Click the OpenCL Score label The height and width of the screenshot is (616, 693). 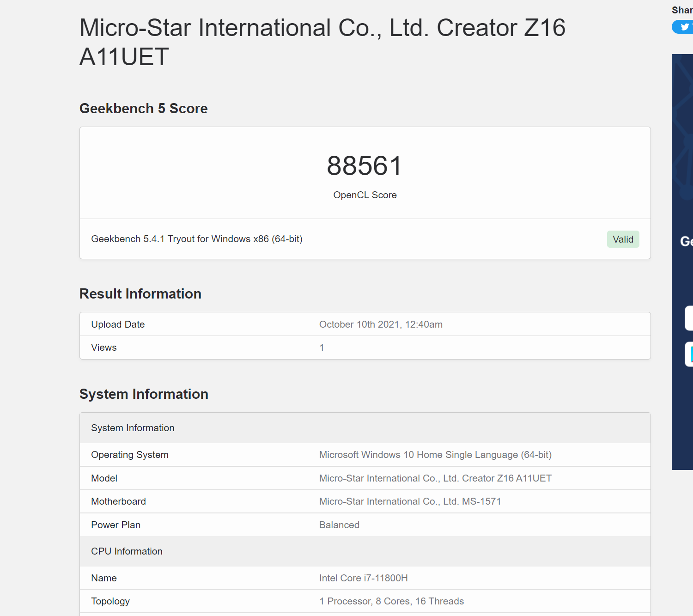pos(365,195)
